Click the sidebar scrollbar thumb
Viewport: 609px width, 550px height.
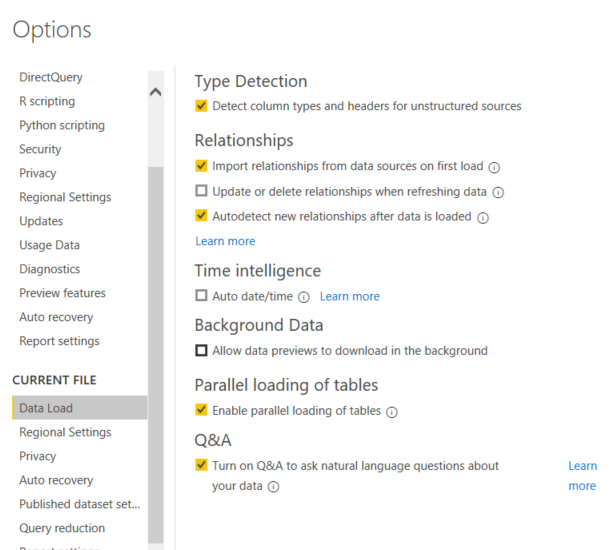tap(156, 355)
